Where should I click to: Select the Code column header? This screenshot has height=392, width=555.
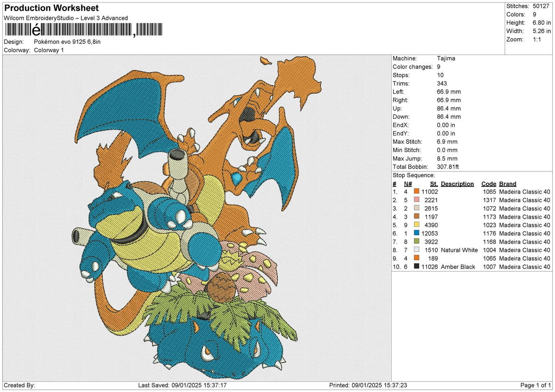pos(489,184)
